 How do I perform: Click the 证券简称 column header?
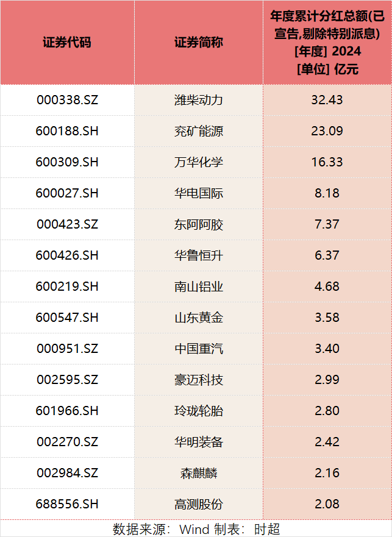(198, 43)
